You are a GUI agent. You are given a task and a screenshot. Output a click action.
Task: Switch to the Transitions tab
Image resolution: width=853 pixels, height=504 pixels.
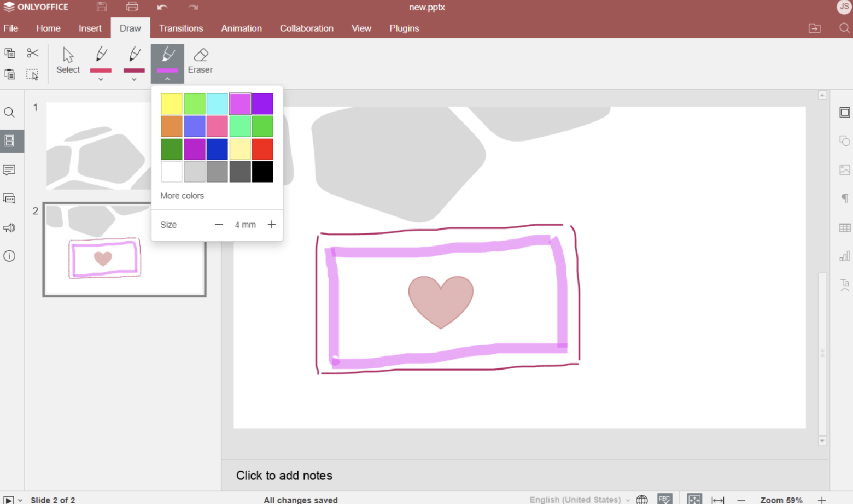181,28
